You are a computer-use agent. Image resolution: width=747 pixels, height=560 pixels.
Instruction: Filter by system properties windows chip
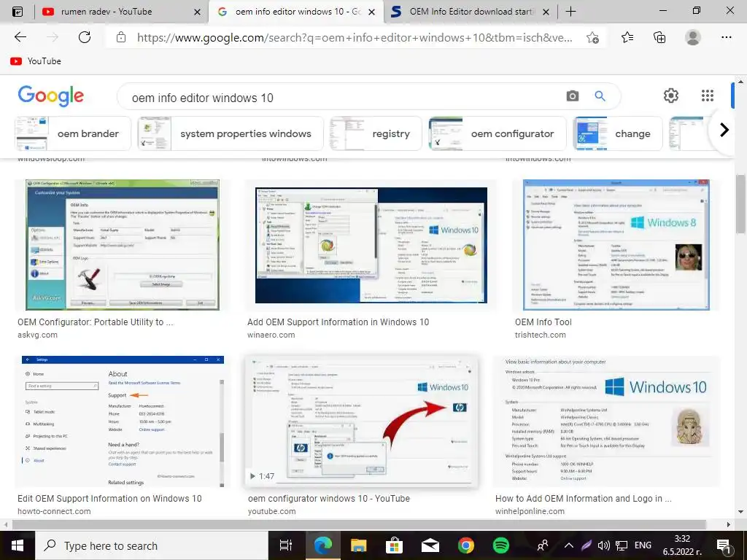[231, 134]
